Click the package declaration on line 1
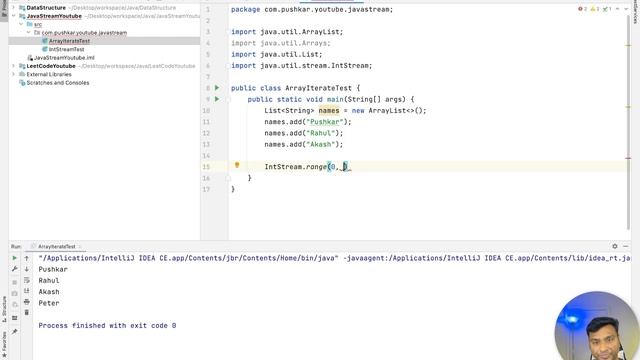 coord(312,9)
